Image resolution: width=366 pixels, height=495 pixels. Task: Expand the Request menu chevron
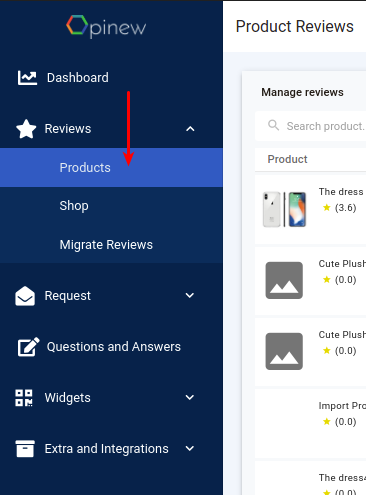[x=190, y=295]
